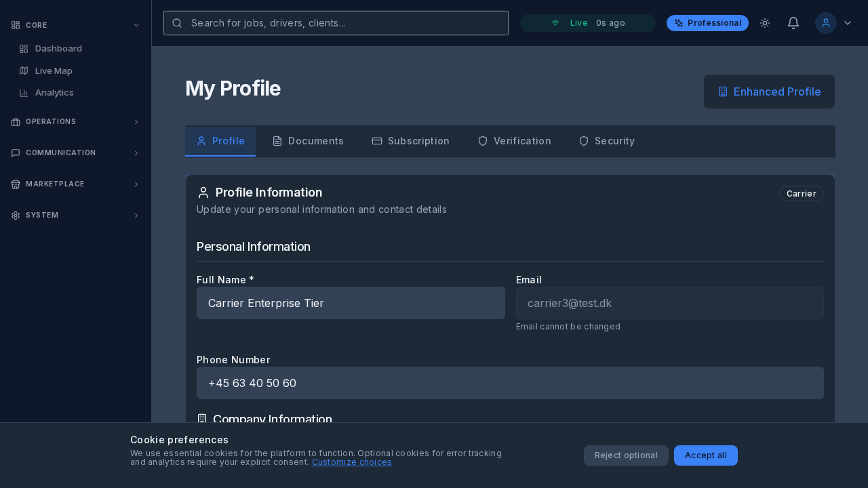The image size is (868, 488).
Task: Click the search magnifier icon
Action: click(x=177, y=23)
